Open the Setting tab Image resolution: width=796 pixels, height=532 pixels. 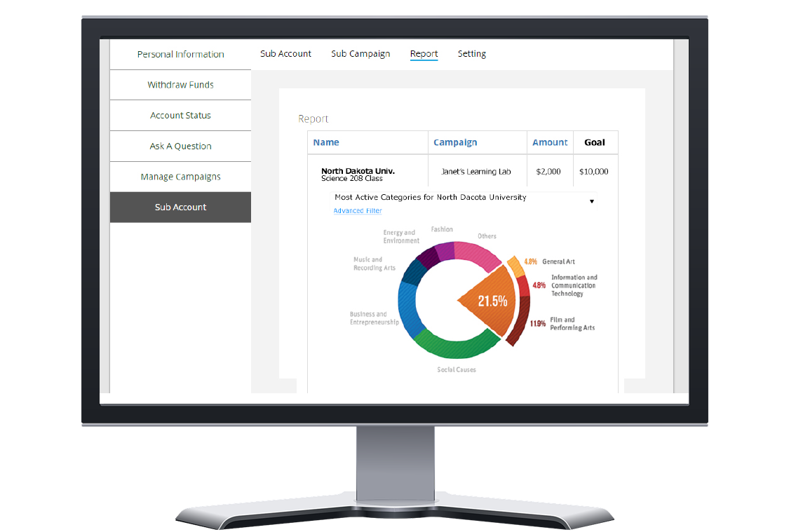[471, 54]
